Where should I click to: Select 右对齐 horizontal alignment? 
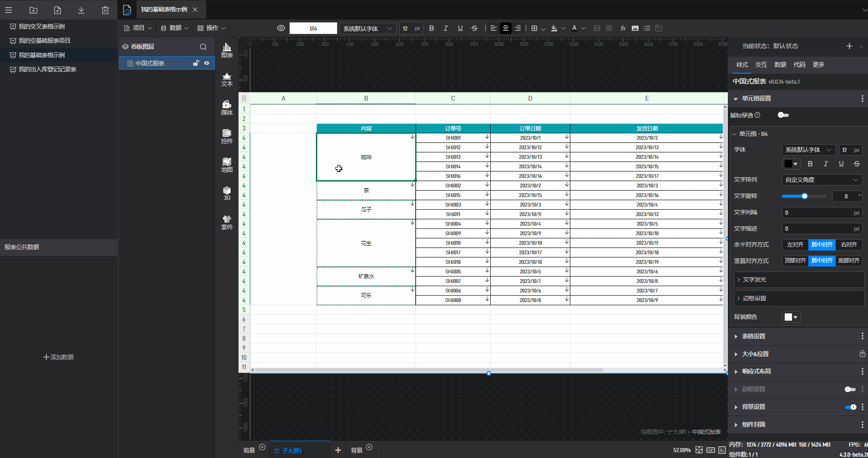coord(848,245)
